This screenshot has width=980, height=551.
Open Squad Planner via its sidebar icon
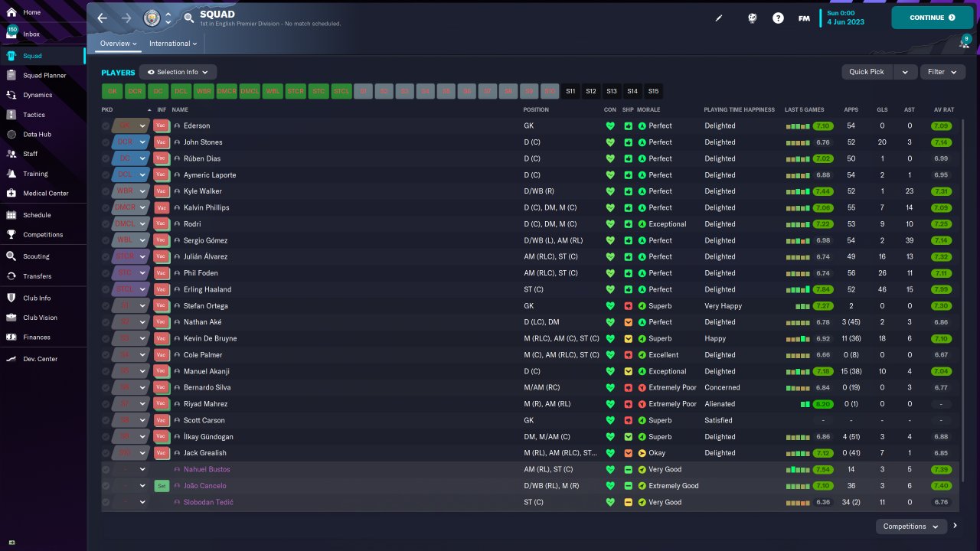tap(11, 75)
